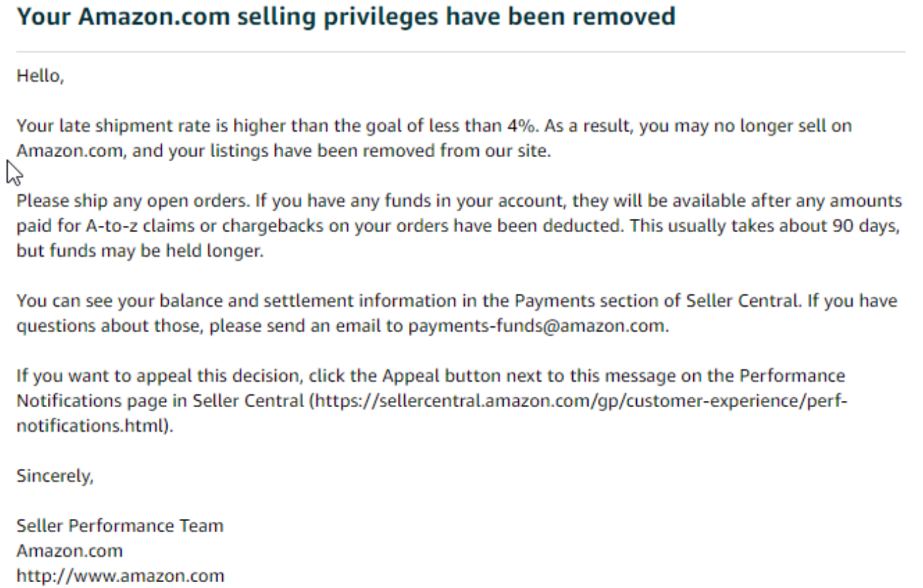Click the horizontal divider below the heading
Image resolution: width=923 pixels, height=588 pixels.
pyautogui.click(x=461, y=52)
